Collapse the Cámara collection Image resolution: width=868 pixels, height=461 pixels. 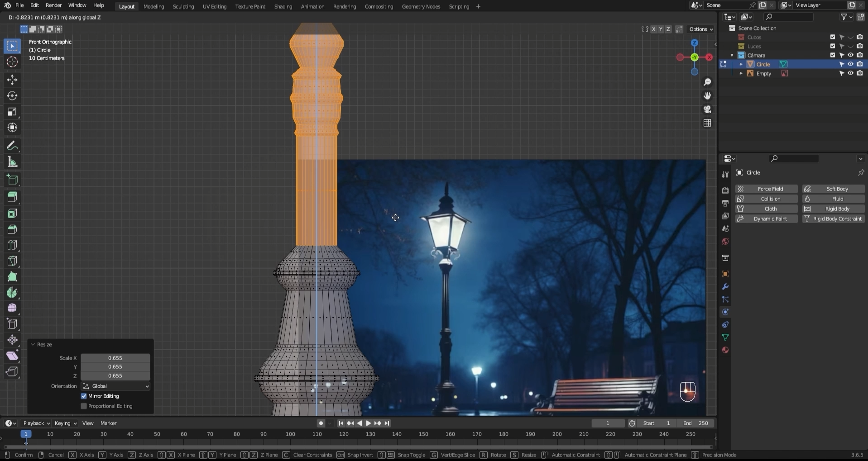(x=732, y=55)
